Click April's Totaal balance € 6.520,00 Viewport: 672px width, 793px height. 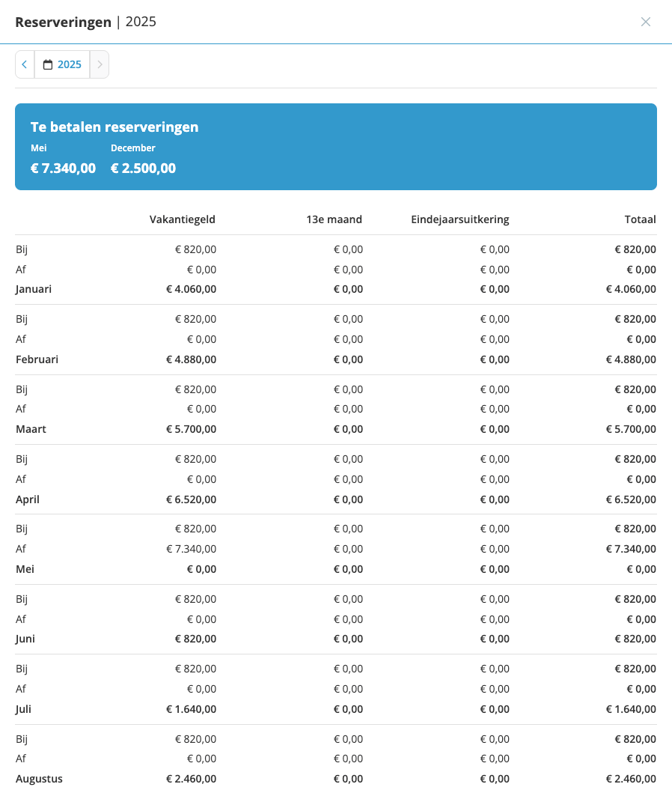click(x=631, y=499)
